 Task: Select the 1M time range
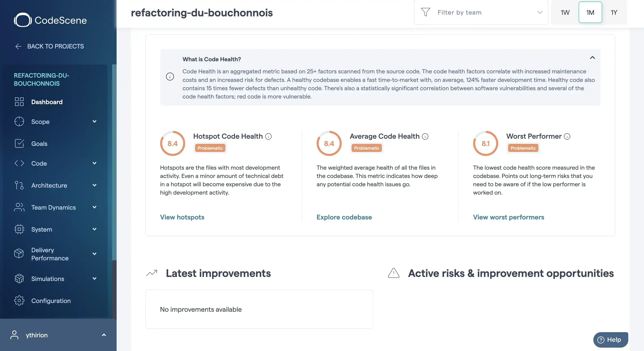[x=590, y=12]
